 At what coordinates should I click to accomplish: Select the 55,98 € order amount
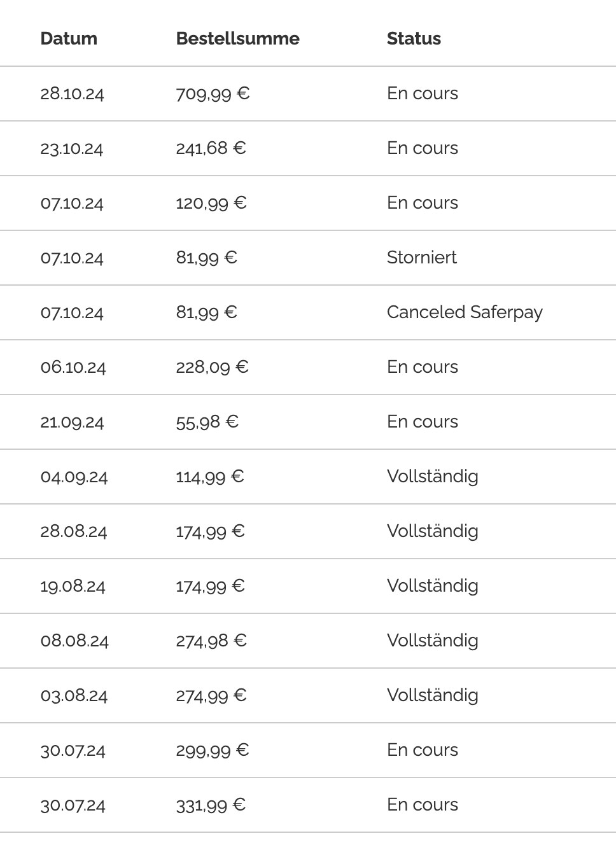(207, 422)
